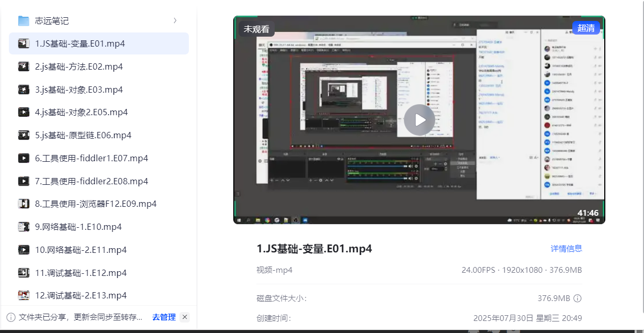644x333 pixels.
Task: Open the 志远笔记 folder icon
Action: (24, 21)
